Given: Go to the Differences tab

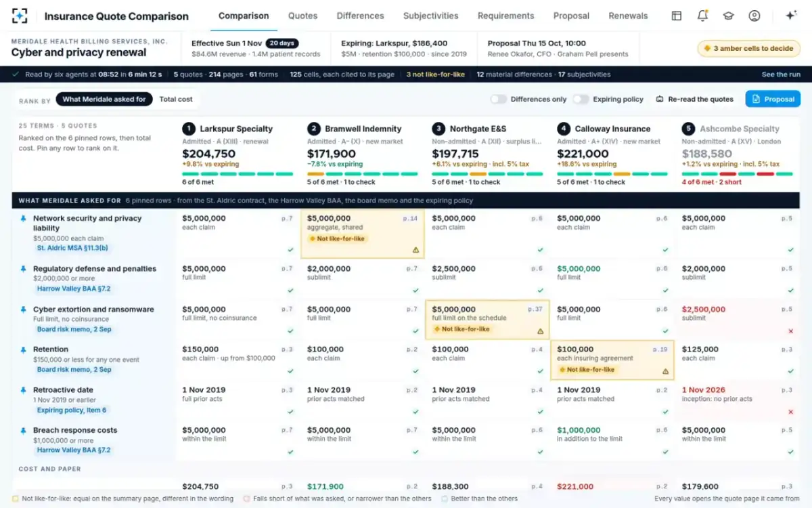Looking at the screenshot, I should [360, 16].
